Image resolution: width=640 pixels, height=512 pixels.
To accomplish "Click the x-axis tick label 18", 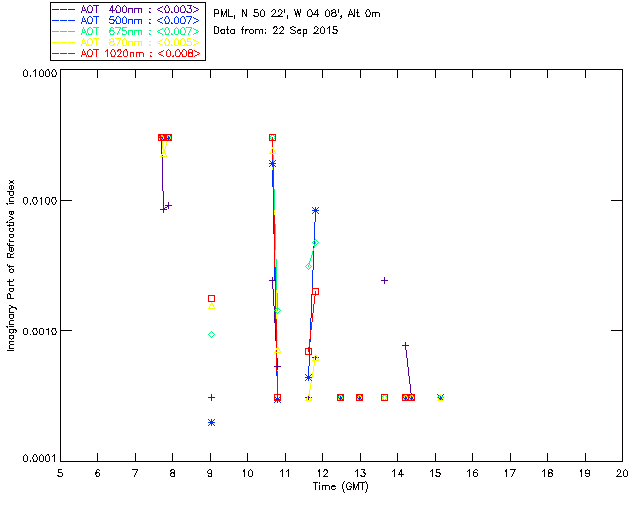I will coord(547,473).
